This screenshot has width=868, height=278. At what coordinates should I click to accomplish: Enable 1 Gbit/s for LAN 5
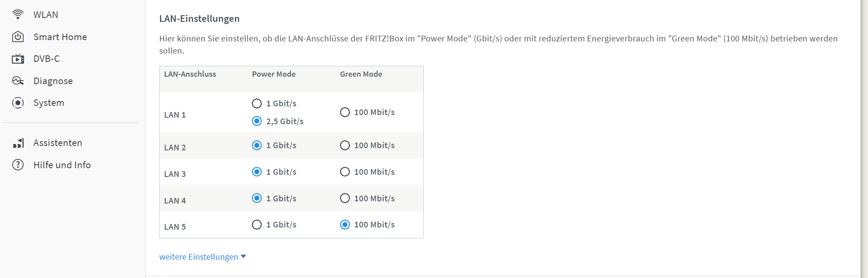pyautogui.click(x=257, y=224)
